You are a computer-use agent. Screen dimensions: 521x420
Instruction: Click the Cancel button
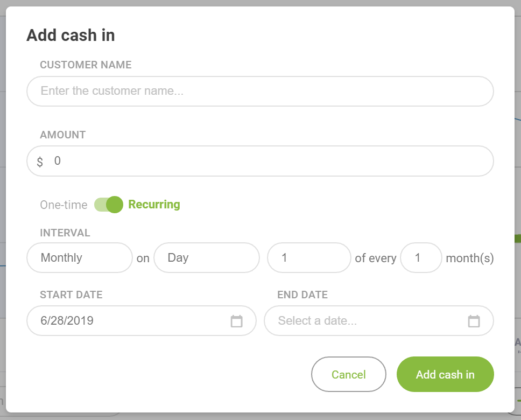coord(349,374)
